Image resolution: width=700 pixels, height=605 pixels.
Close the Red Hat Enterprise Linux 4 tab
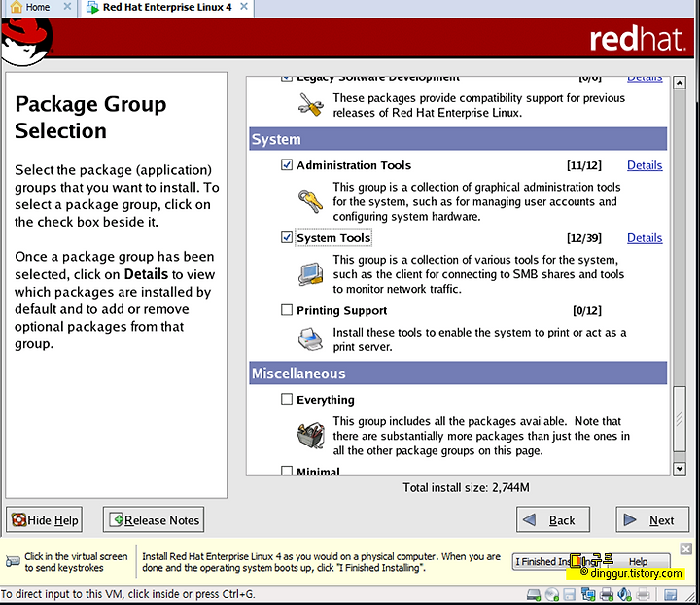[x=244, y=7]
